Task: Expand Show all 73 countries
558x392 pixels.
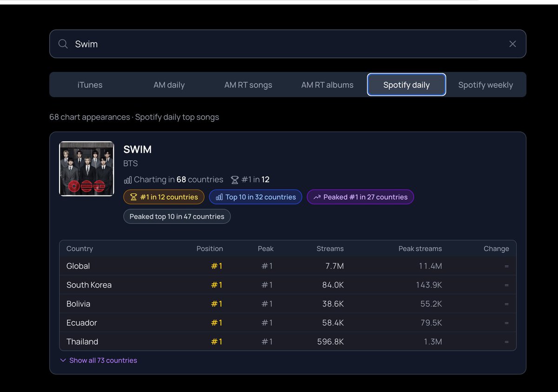Action: click(99, 360)
